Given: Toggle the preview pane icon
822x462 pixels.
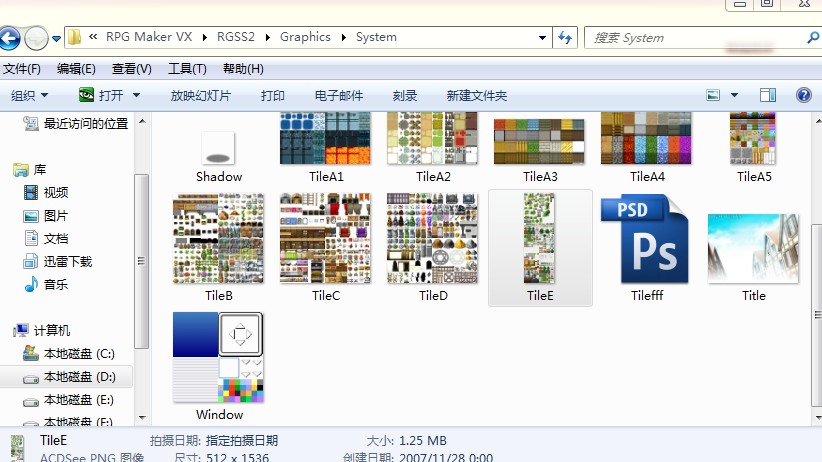Looking at the screenshot, I should point(768,95).
